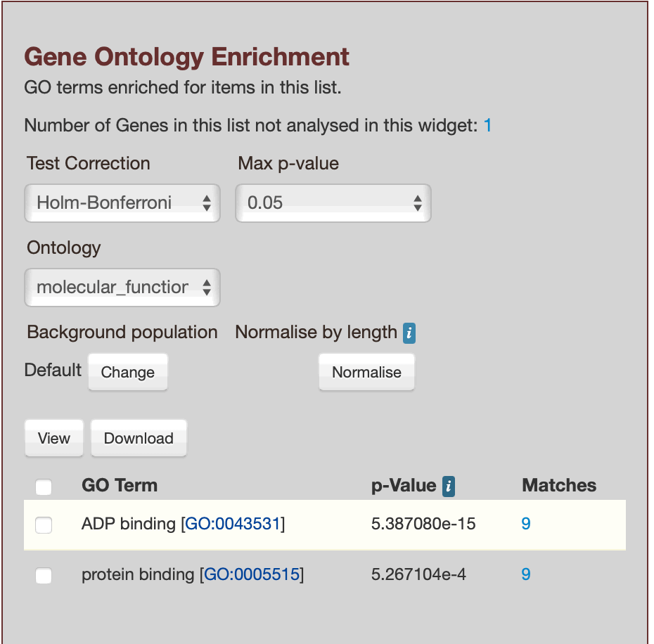Click protein binding matches count 9

coord(526,575)
